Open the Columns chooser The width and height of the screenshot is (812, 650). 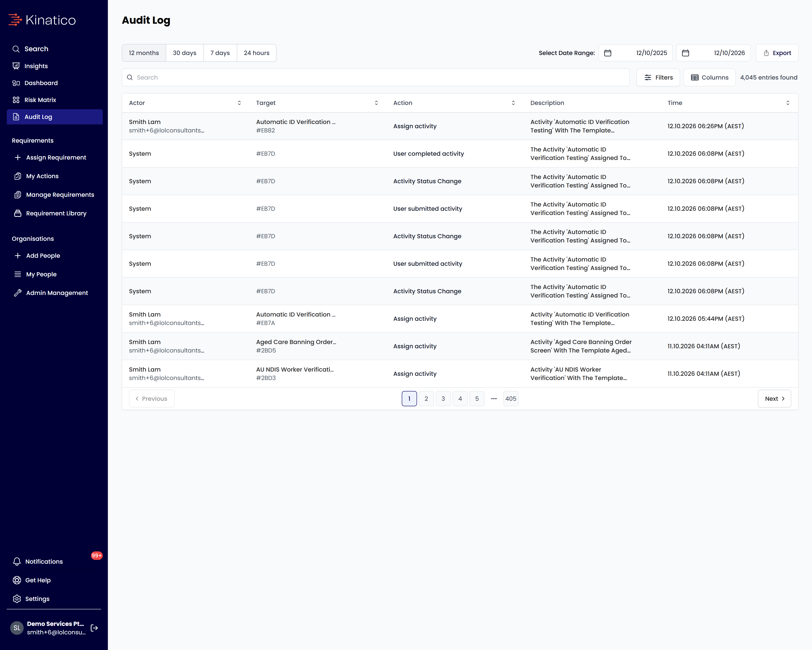click(710, 78)
